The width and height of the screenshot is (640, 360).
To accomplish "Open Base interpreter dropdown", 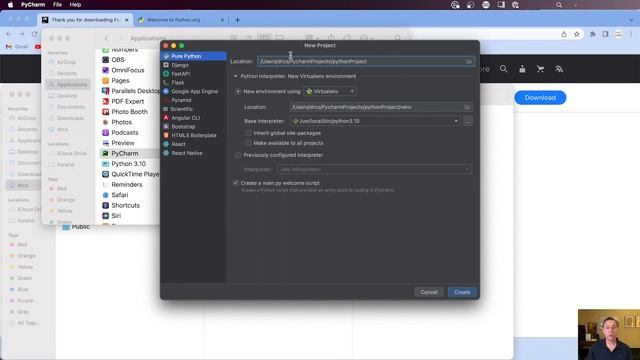I will coord(375,121).
